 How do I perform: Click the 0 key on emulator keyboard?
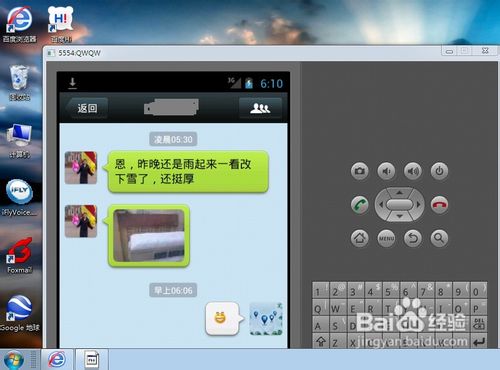(479, 290)
